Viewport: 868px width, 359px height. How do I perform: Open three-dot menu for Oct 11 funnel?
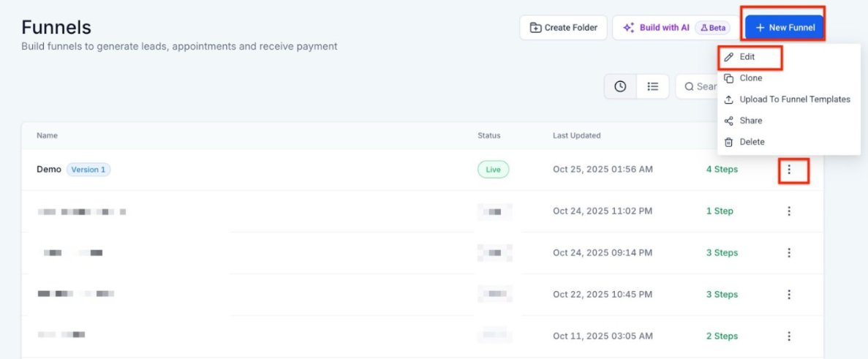coord(789,336)
